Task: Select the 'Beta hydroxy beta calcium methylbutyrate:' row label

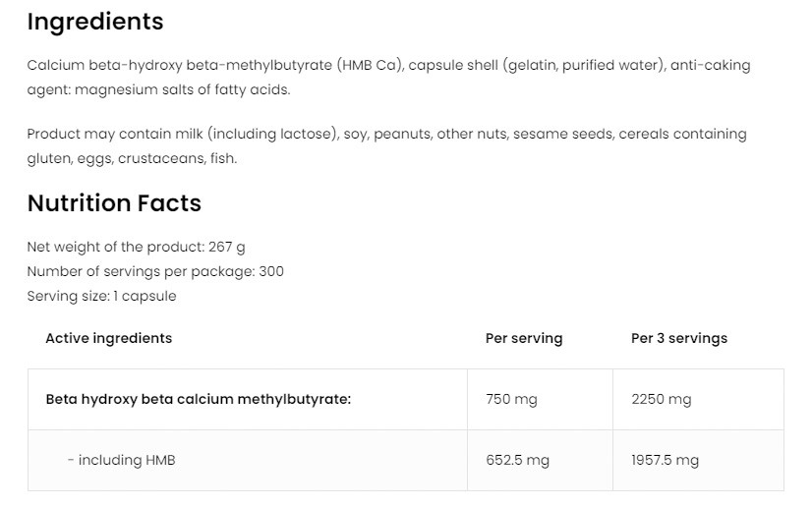Action: click(x=199, y=399)
